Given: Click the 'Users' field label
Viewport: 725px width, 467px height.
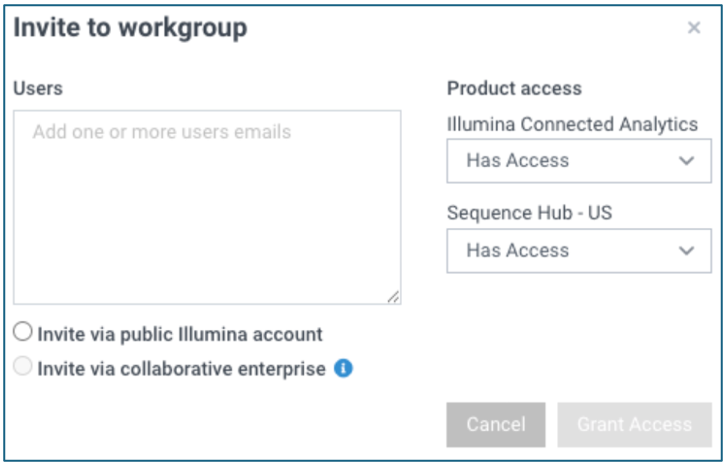Looking at the screenshot, I should [x=38, y=88].
